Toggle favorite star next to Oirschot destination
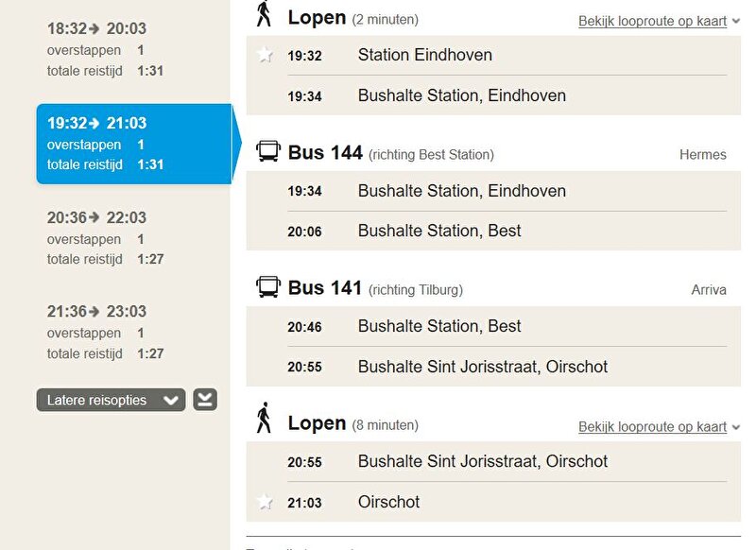This screenshot has width=756, height=550. pos(266,503)
